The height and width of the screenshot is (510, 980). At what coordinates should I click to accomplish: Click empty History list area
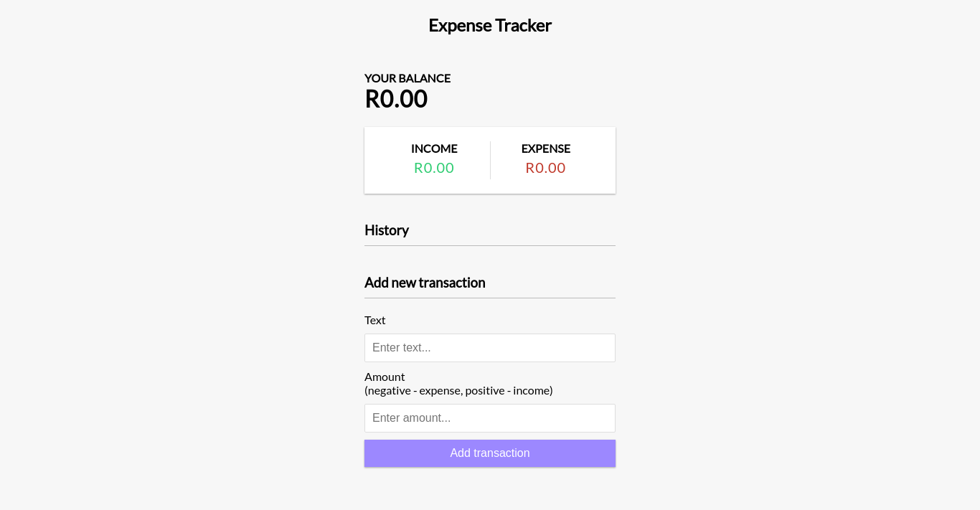click(x=489, y=258)
